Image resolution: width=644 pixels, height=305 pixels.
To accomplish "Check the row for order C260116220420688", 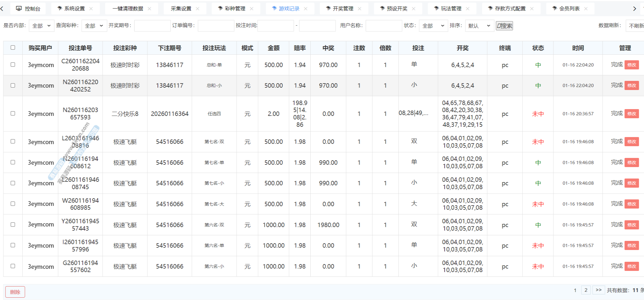I will [x=13, y=65].
